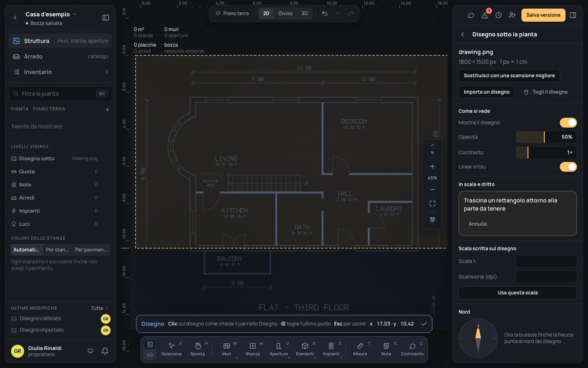
Task: Toggle the snap magnet on canvas
Action: (x=432, y=220)
